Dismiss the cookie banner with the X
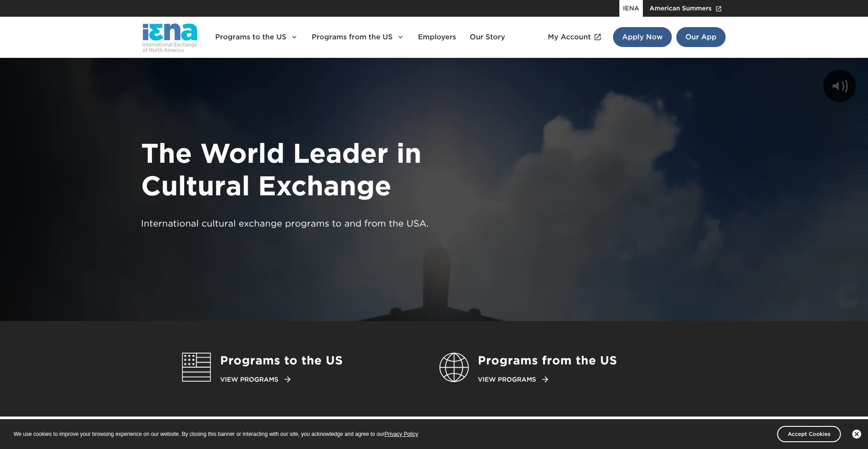 click(857, 434)
